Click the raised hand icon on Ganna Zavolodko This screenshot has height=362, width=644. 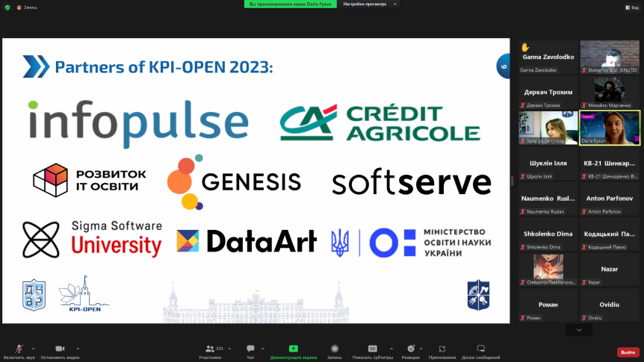[525, 47]
